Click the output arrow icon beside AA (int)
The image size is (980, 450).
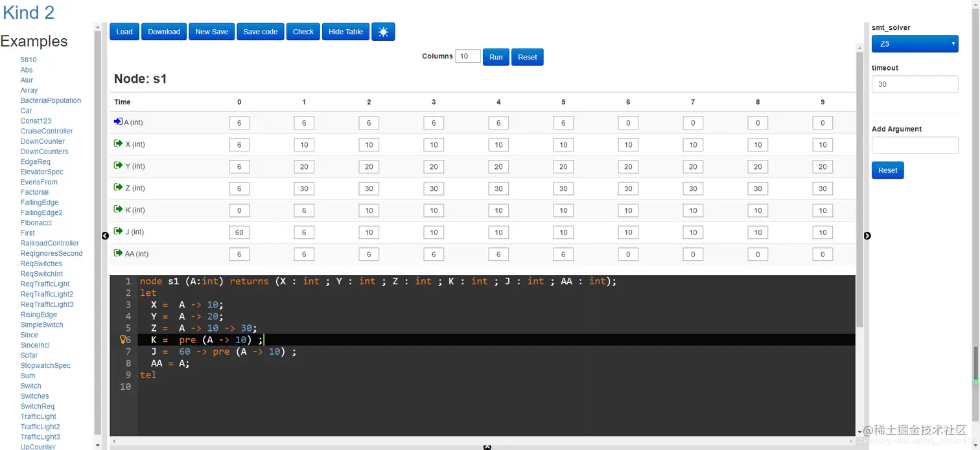click(x=118, y=253)
